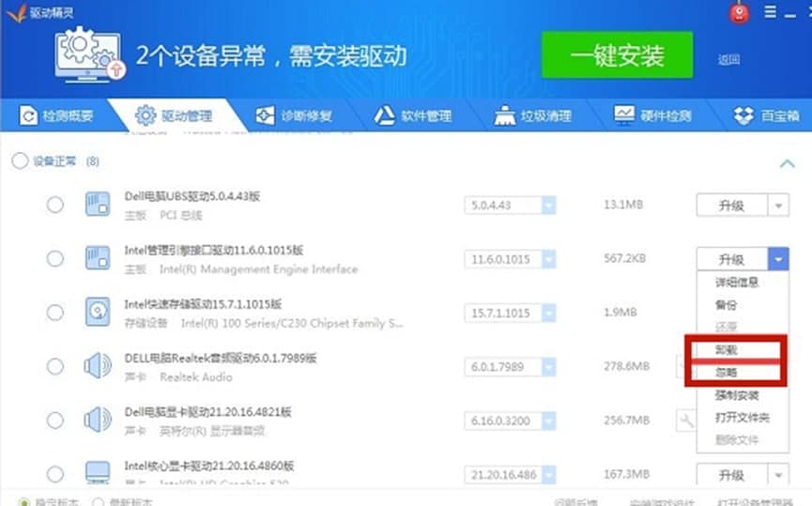Image resolution: width=812 pixels, height=506 pixels.
Task: Switch to the 检测概要 tab
Action: tap(56, 115)
